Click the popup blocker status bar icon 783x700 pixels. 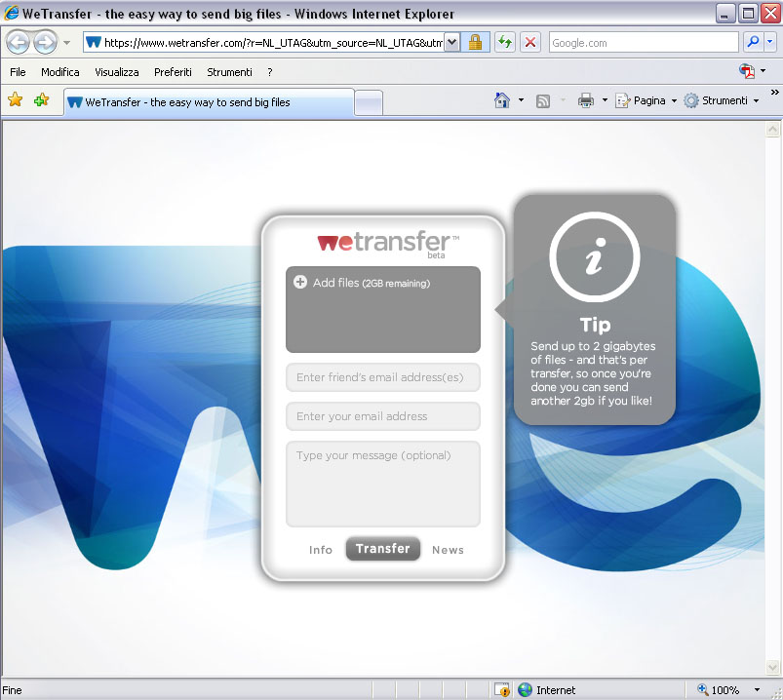502,690
